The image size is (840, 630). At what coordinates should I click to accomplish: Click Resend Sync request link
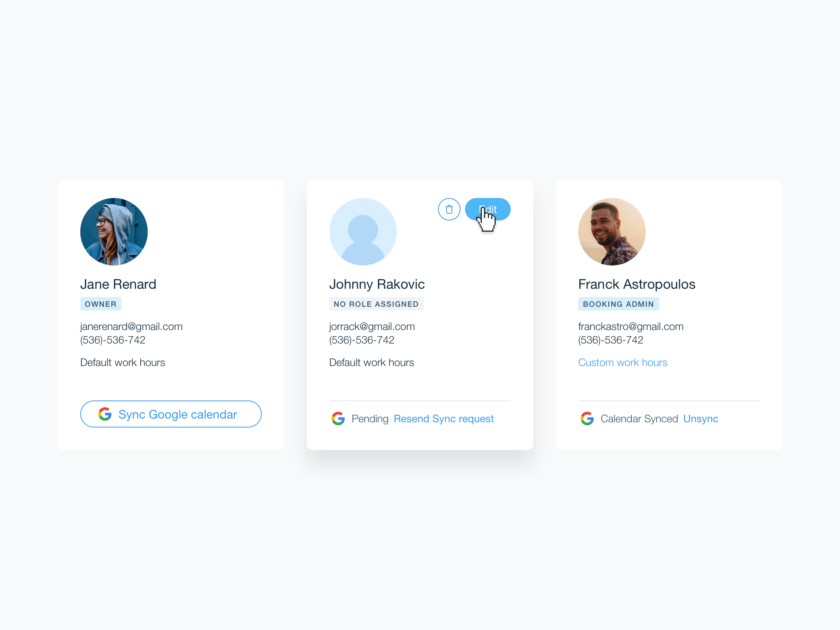[x=444, y=418]
